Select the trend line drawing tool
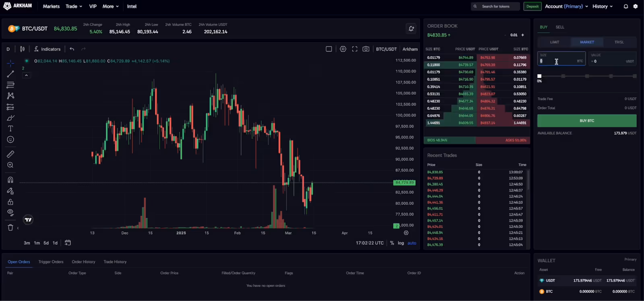This screenshot has width=644, height=301. (10, 74)
